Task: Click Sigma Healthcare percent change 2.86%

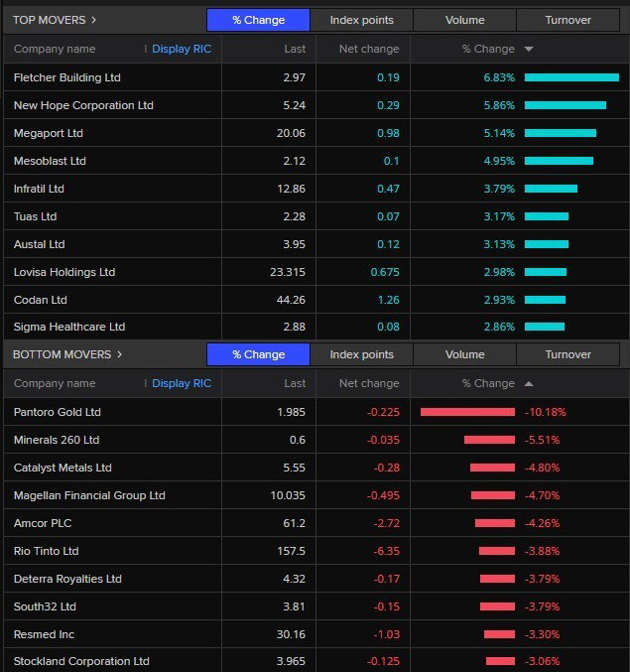Action: pos(499,327)
